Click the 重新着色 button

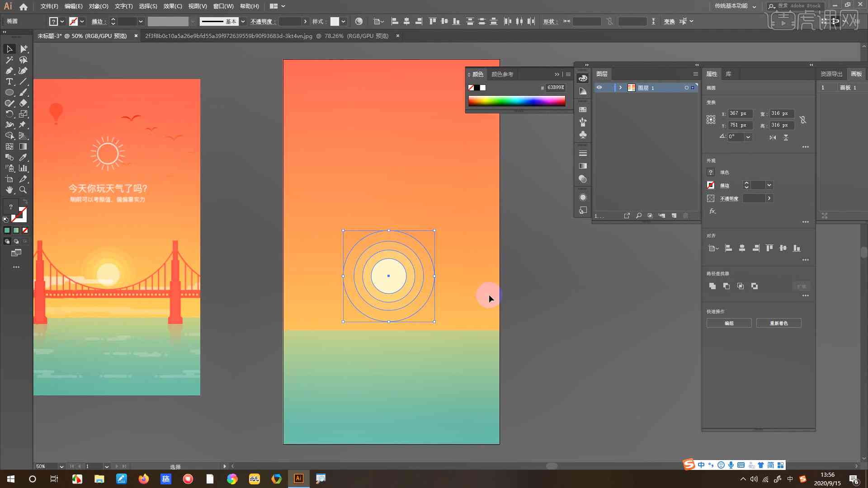778,323
